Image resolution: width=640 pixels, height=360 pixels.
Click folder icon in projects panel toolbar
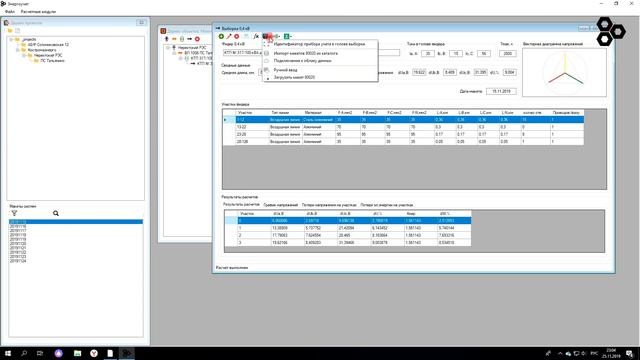point(10,31)
